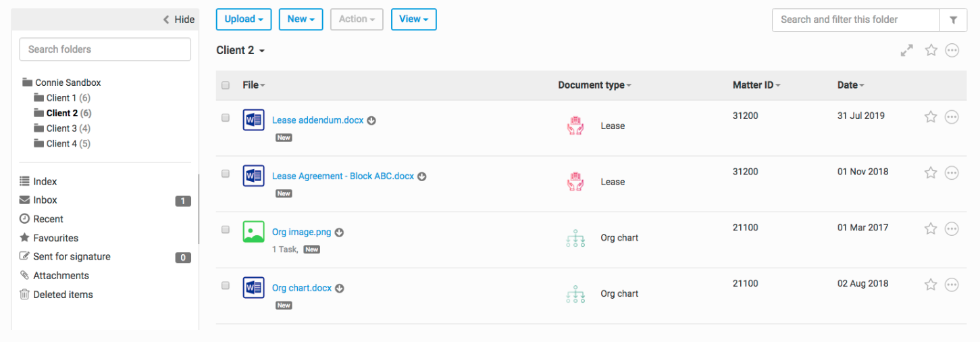Click the Search folders input field

[x=105, y=49]
